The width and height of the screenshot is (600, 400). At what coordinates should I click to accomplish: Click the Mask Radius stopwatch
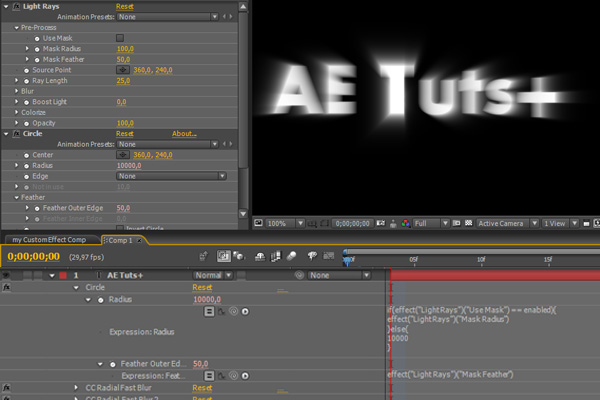[37, 49]
